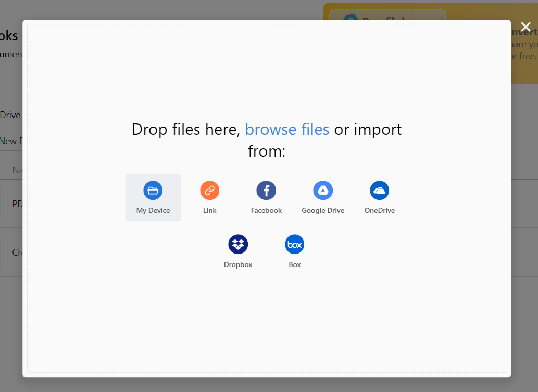The image size is (538, 392).
Task: Choose the Box import icon
Action: tap(295, 245)
